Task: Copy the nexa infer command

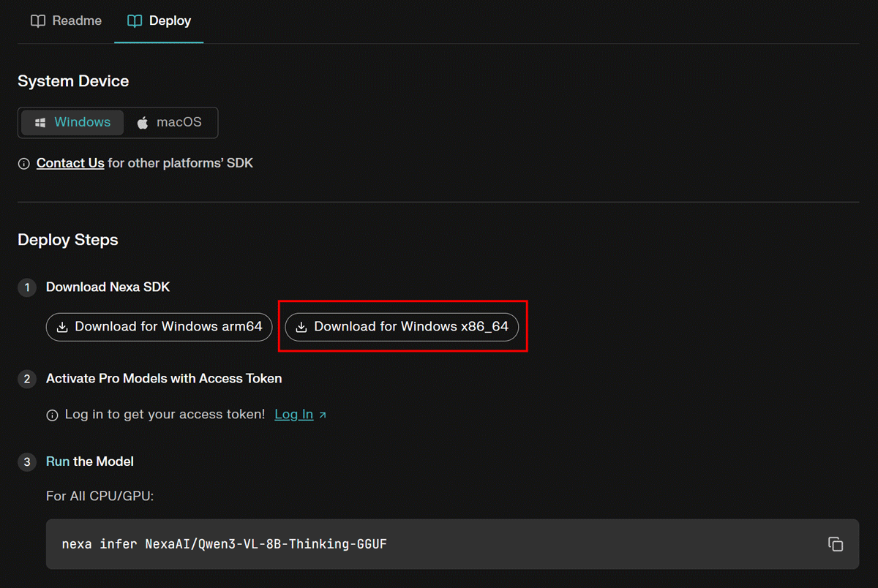Action: tap(835, 544)
